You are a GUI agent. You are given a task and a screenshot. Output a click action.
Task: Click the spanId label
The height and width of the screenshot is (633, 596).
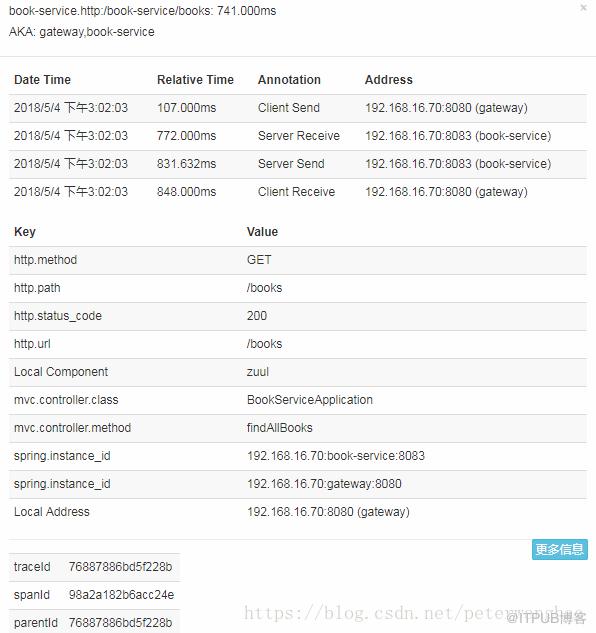coord(32,595)
